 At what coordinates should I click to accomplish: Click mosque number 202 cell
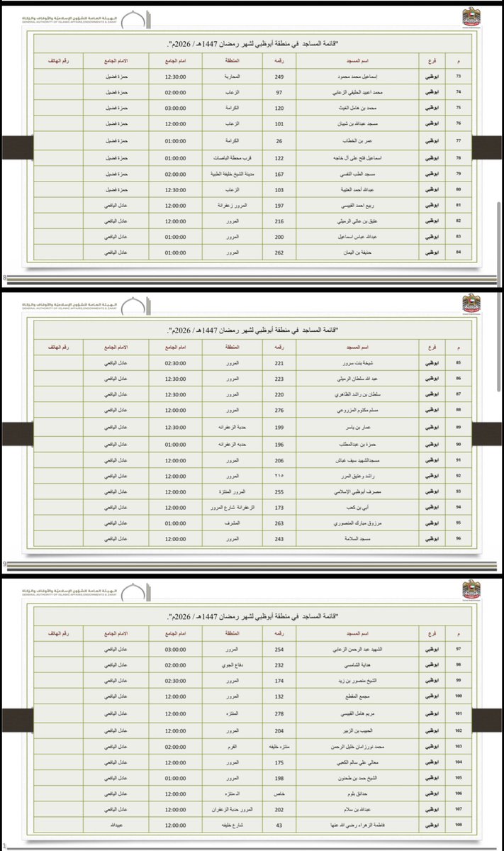point(279,808)
